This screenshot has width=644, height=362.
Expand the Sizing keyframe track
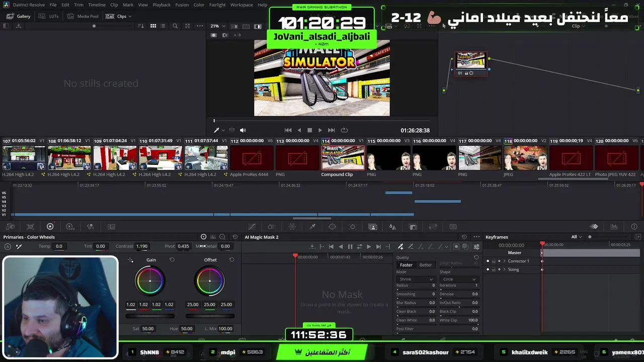504,269
